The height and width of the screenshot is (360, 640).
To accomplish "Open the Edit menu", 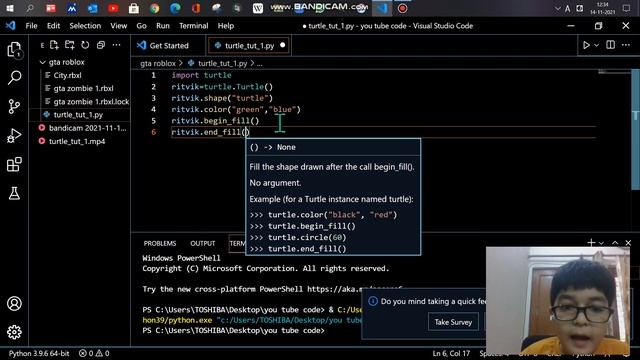I will (53, 26).
